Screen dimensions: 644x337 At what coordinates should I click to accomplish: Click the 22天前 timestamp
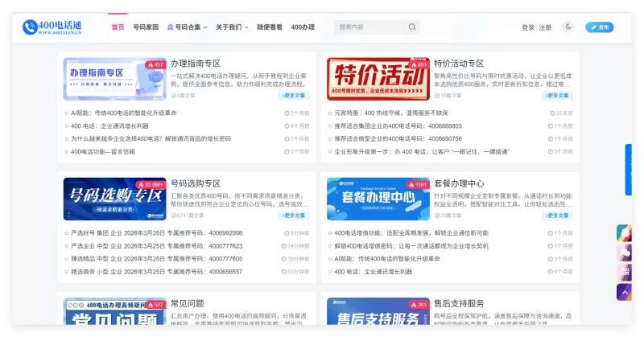[x=561, y=113]
